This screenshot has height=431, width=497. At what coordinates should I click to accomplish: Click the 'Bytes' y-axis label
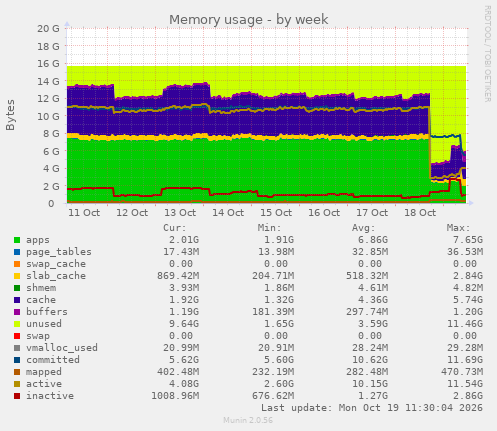coord(10,115)
